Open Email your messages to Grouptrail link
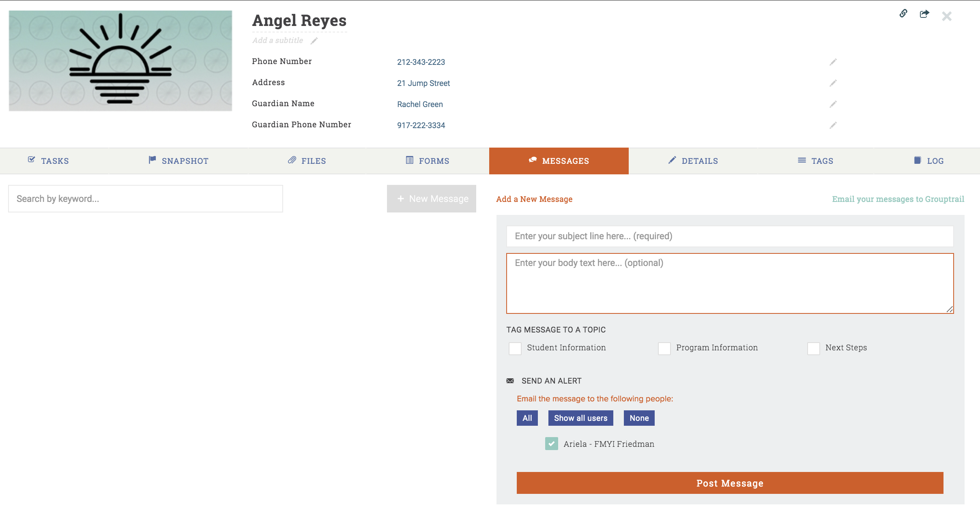980x519 pixels. [898, 199]
